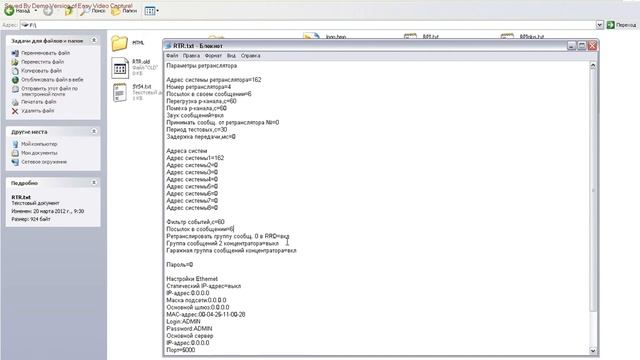Click Отправить этот файл по электронной почте
The image size is (640, 360).
[x=49, y=91]
